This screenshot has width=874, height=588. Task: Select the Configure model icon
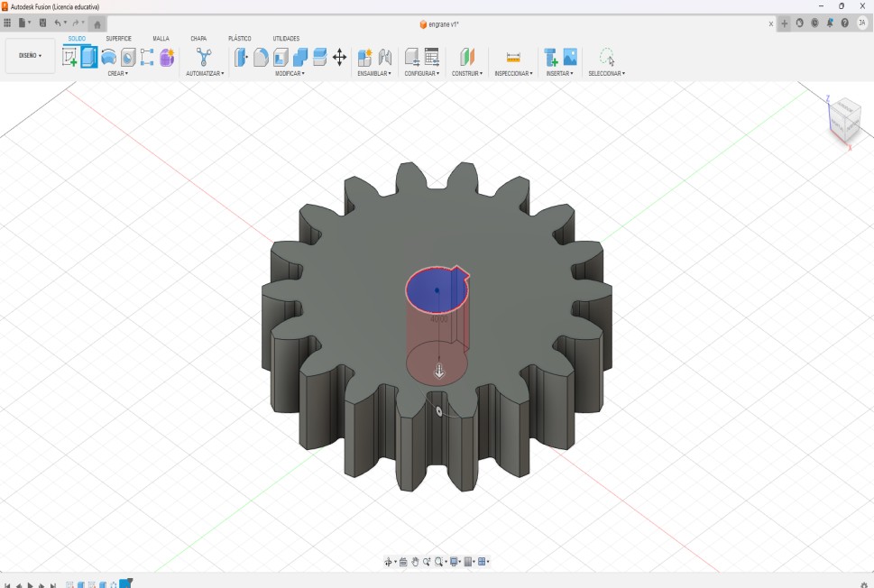click(412, 57)
